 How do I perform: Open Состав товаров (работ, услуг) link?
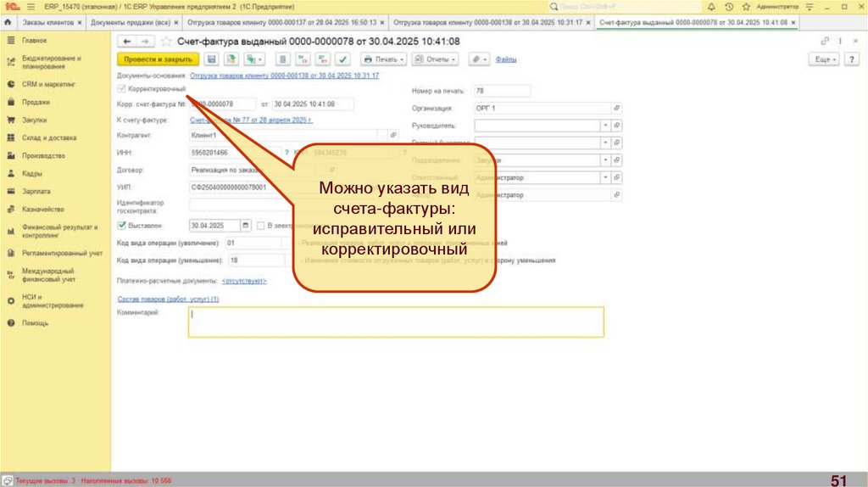point(168,299)
